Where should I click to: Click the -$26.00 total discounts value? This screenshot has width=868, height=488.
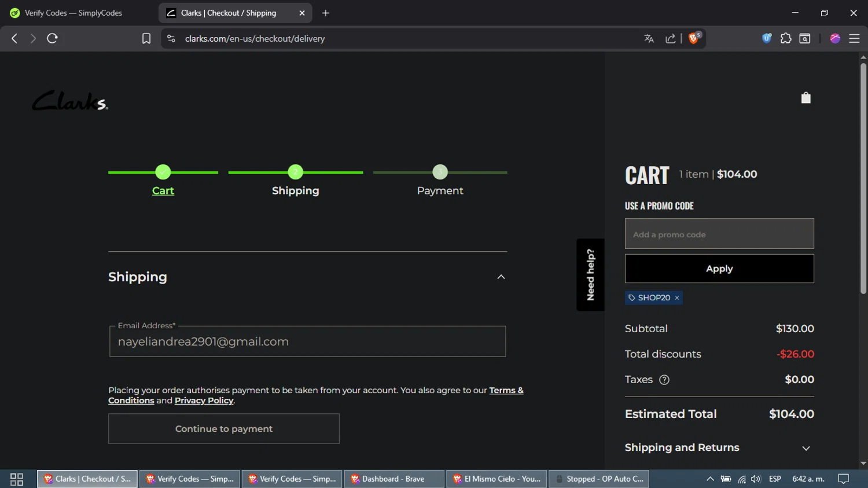(795, 354)
